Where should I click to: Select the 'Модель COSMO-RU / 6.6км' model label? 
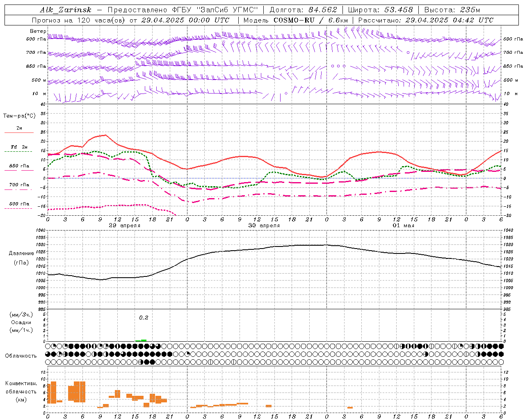point(296,20)
